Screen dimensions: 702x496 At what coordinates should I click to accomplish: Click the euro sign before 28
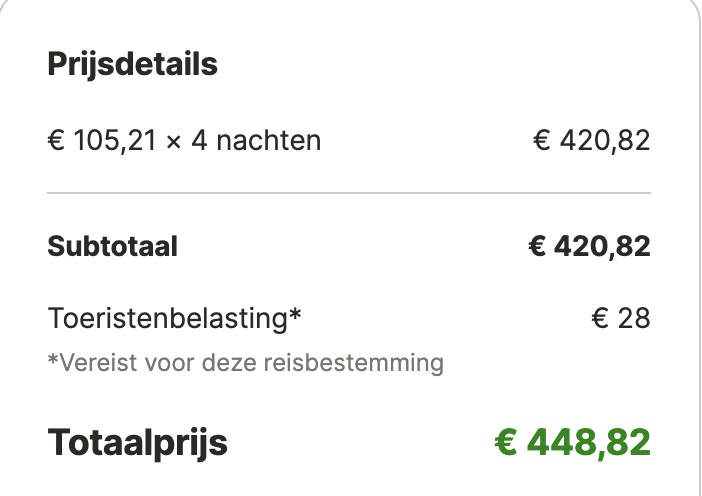(x=599, y=319)
